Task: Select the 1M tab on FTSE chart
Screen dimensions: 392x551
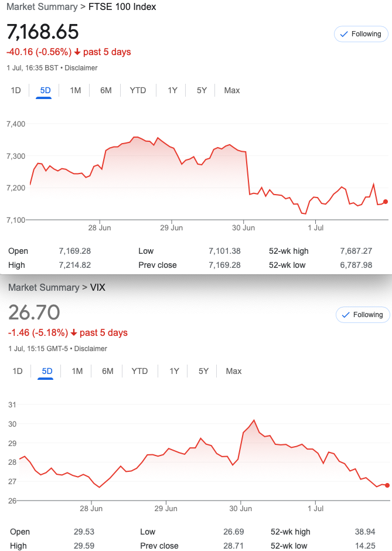Action: tap(75, 91)
